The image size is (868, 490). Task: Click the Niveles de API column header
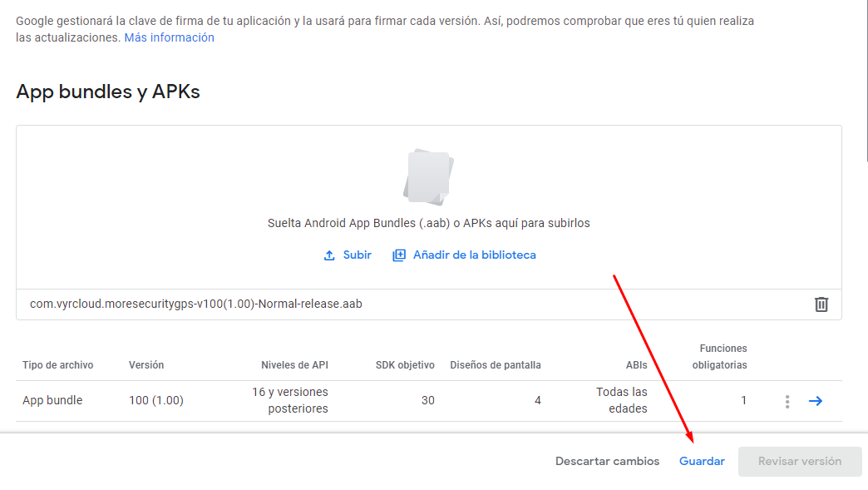click(294, 365)
